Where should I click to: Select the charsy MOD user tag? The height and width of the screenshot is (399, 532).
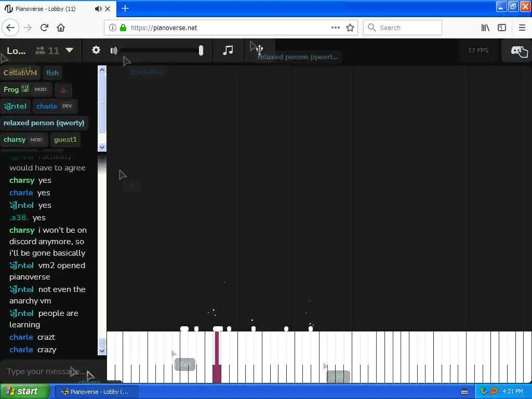click(23, 139)
